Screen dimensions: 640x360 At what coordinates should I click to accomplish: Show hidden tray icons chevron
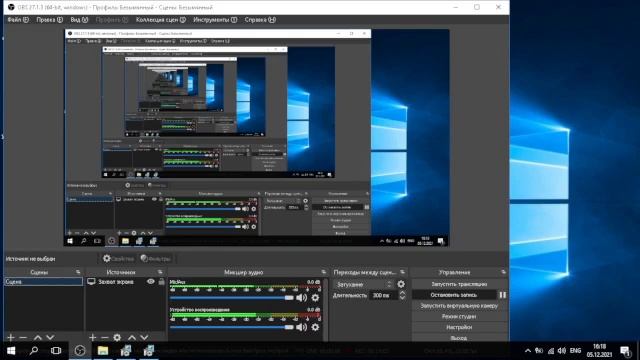528,351
